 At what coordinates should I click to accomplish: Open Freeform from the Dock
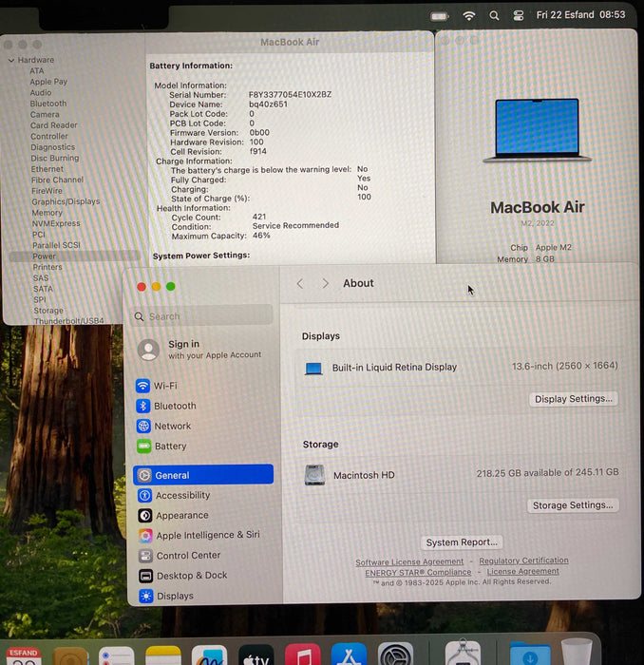click(x=209, y=656)
